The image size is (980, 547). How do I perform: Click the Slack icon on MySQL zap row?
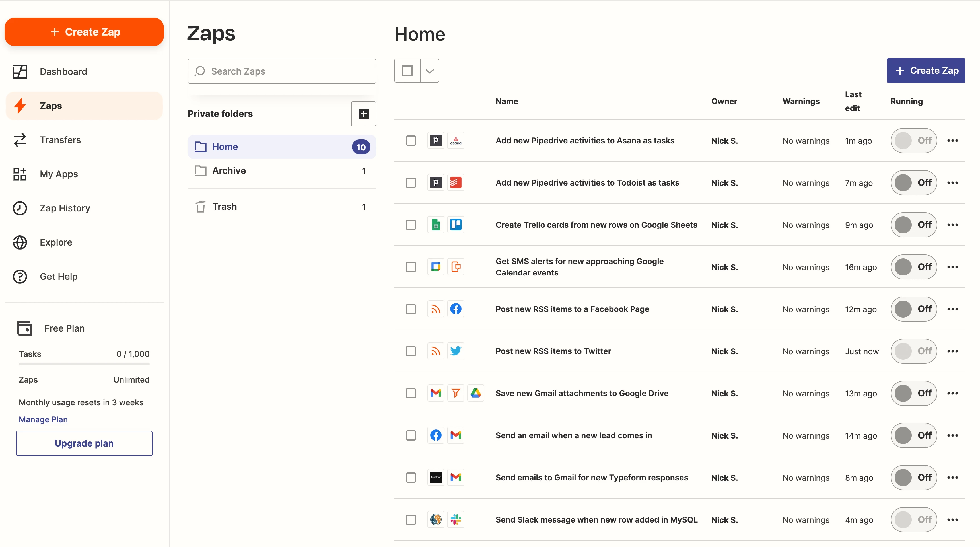click(455, 519)
